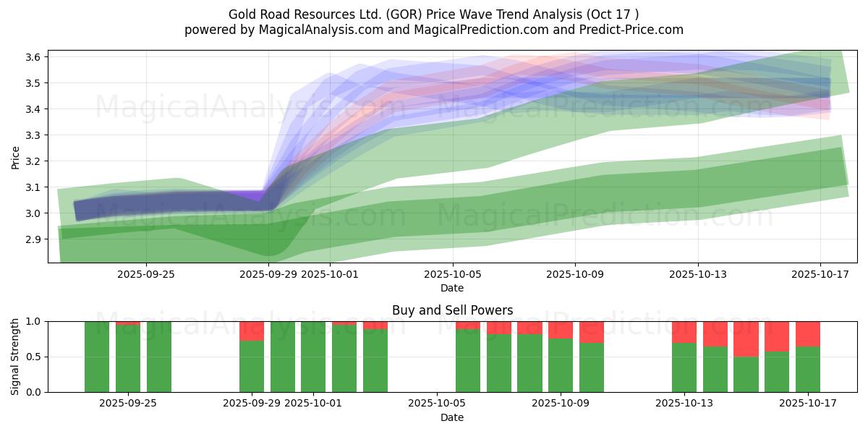This screenshot has height=434, width=868.
Task: Click the 'Price' y-axis label
Action: 16,156
